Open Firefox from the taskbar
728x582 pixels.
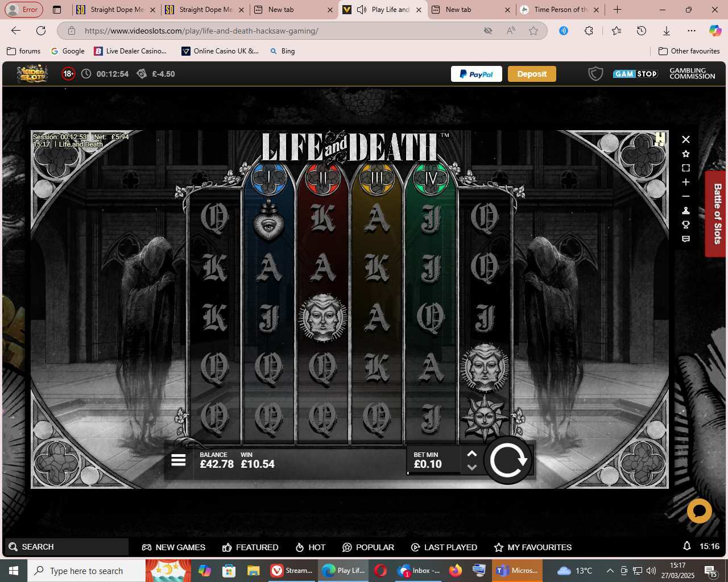(x=456, y=571)
